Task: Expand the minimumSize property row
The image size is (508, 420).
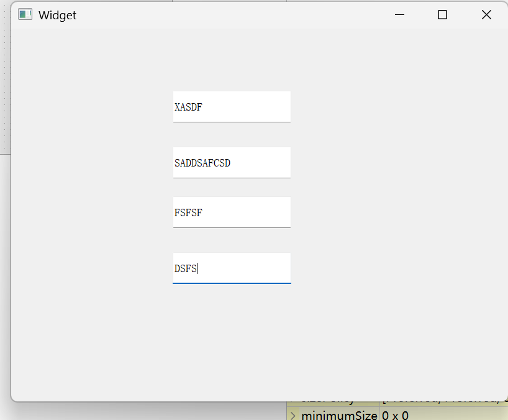Action: point(293,416)
